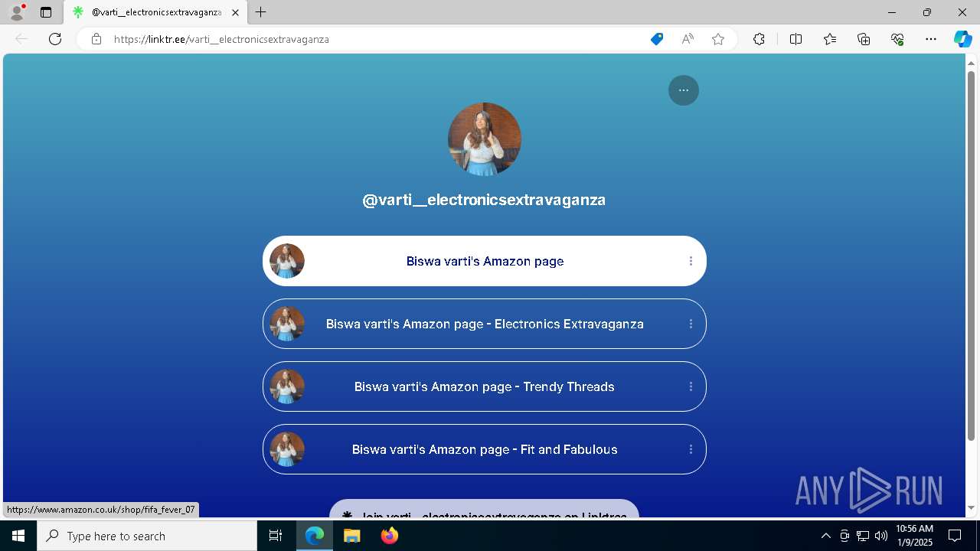Refresh the current page

(x=55, y=39)
